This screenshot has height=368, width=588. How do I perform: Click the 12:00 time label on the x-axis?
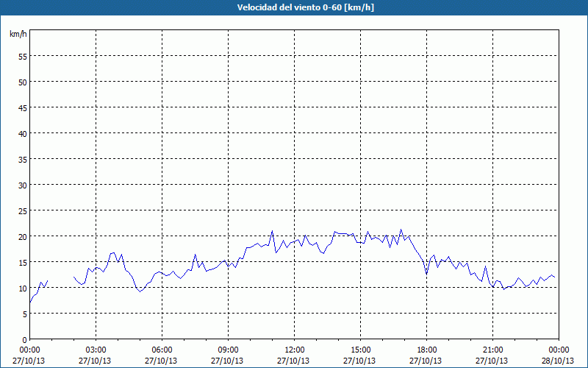[295, 350]
